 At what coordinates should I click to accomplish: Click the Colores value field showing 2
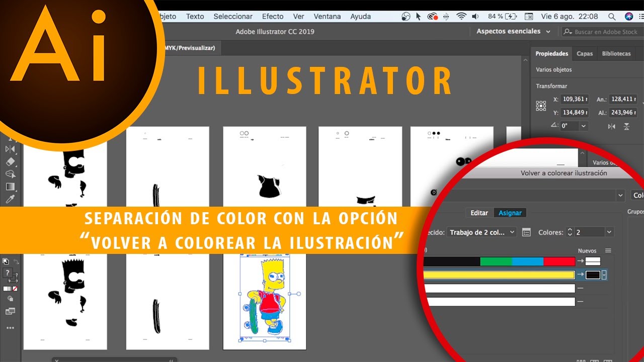click(589, 232)
